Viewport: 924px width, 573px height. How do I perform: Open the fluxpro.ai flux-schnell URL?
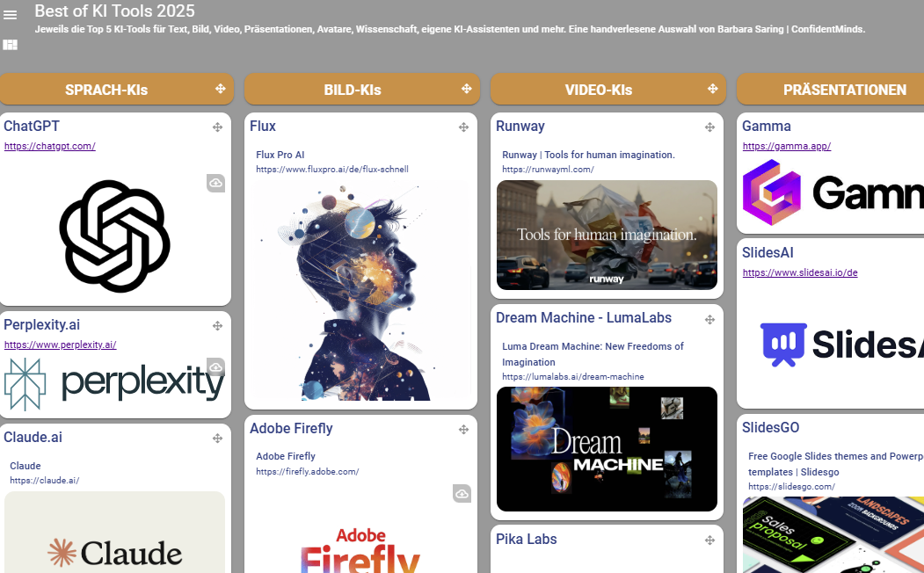click(x=331, y=169)
